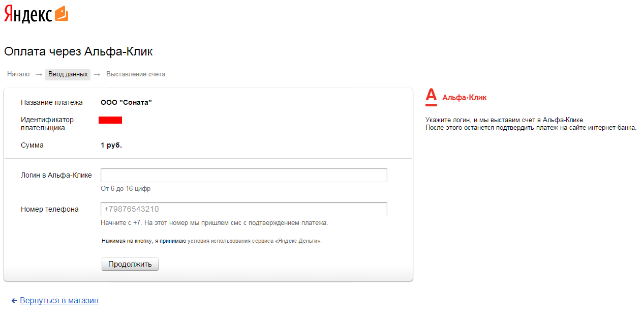644x316 pixels.
Task: Open условия использования сервиса «Яндекс.Деньги» link
Action: (254, 241)
